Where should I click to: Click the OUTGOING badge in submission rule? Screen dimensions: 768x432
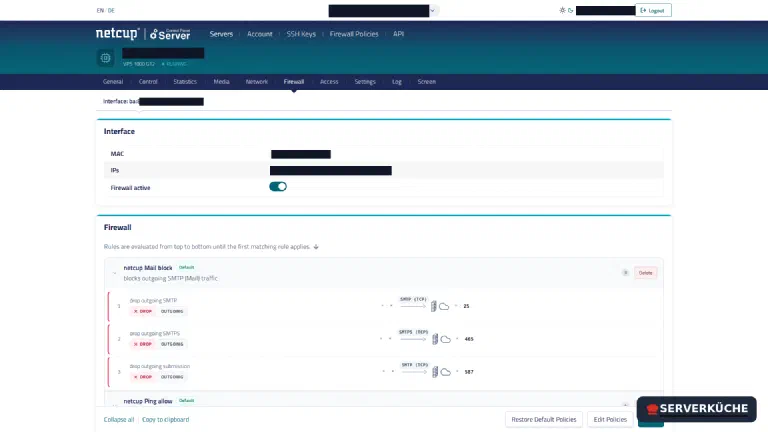click(172, 377)
